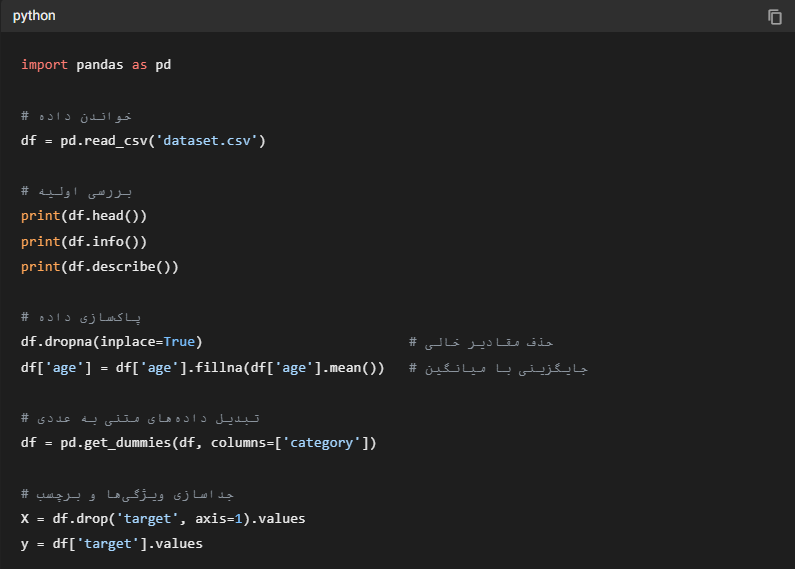Click the pd.read_csv('dataset.csv') line
Viewport: 795px width, 569px height.
pos(143,140)
